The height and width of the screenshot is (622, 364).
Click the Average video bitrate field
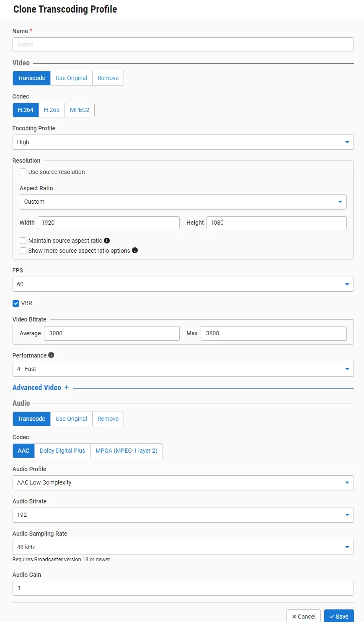pyautogui.click(x=112, y=333)
